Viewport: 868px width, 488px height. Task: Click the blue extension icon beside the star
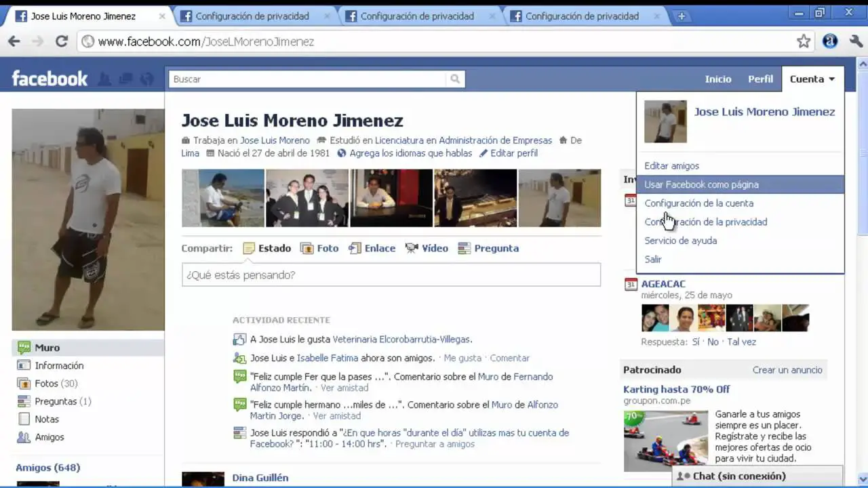(830, 41)
